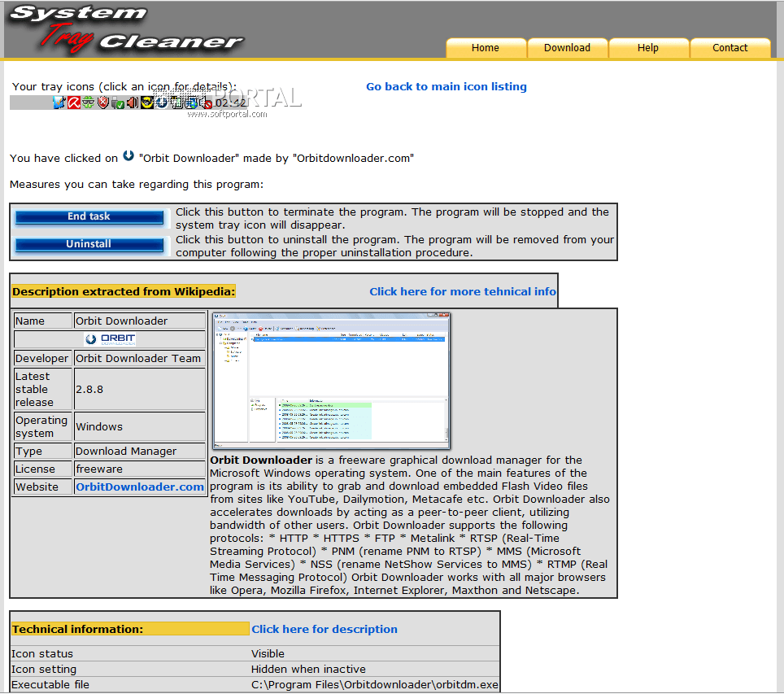Click the green clover with sunglasses tray icon
This screenshot has height=694, width=784.
(89, 103)
